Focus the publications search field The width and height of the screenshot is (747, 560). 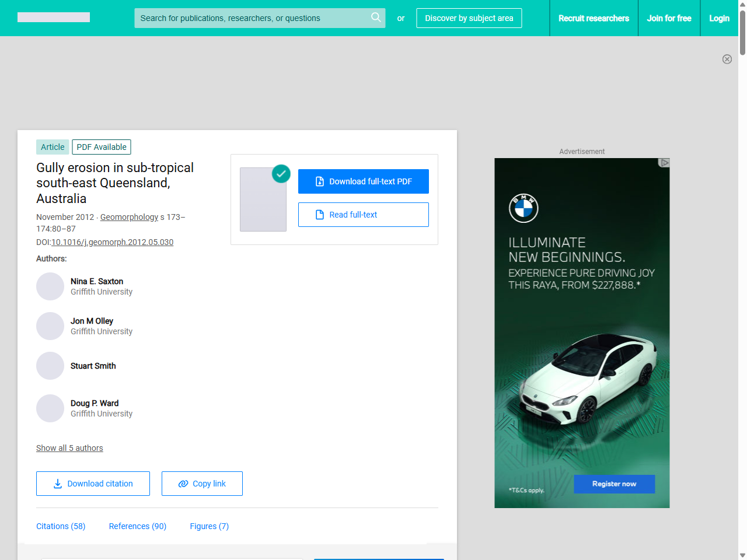pos(251,18)
